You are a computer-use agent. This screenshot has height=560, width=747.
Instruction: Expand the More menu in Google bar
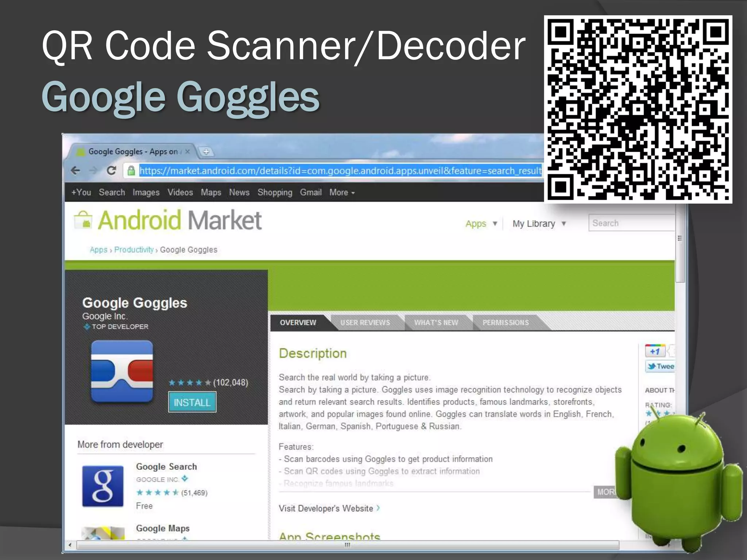coord(342,192)
